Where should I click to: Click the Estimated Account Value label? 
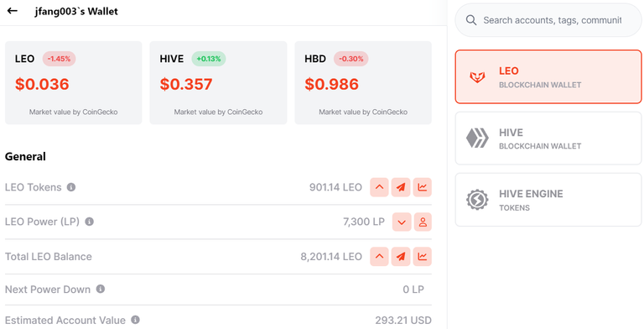(x=65, y=320)
